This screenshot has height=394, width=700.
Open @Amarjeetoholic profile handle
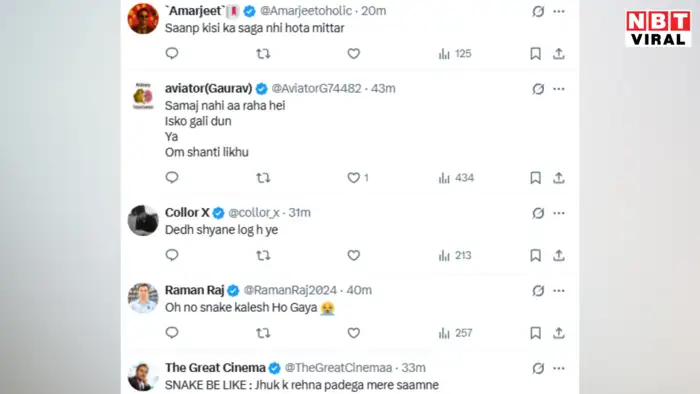pyautogui.click(x=306, y=11)
